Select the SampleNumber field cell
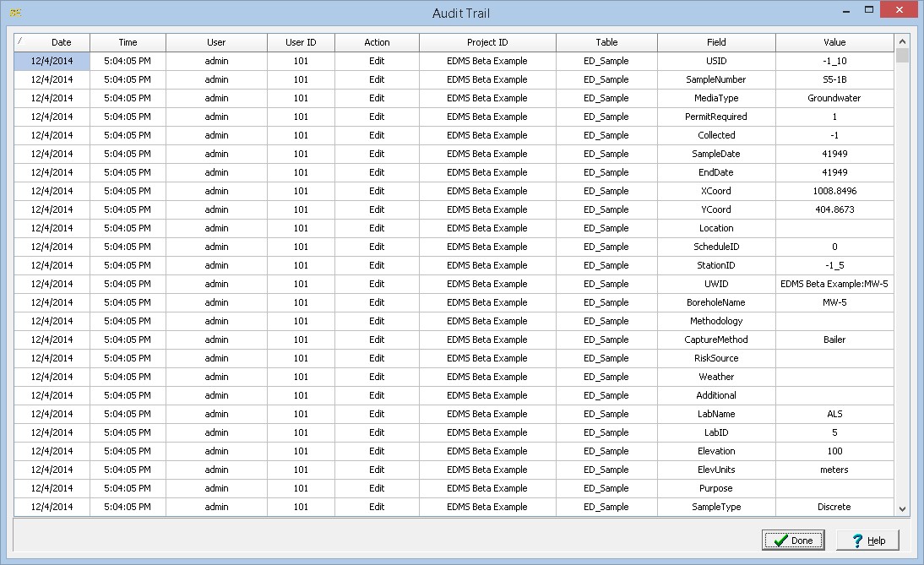 pos(716,79)
